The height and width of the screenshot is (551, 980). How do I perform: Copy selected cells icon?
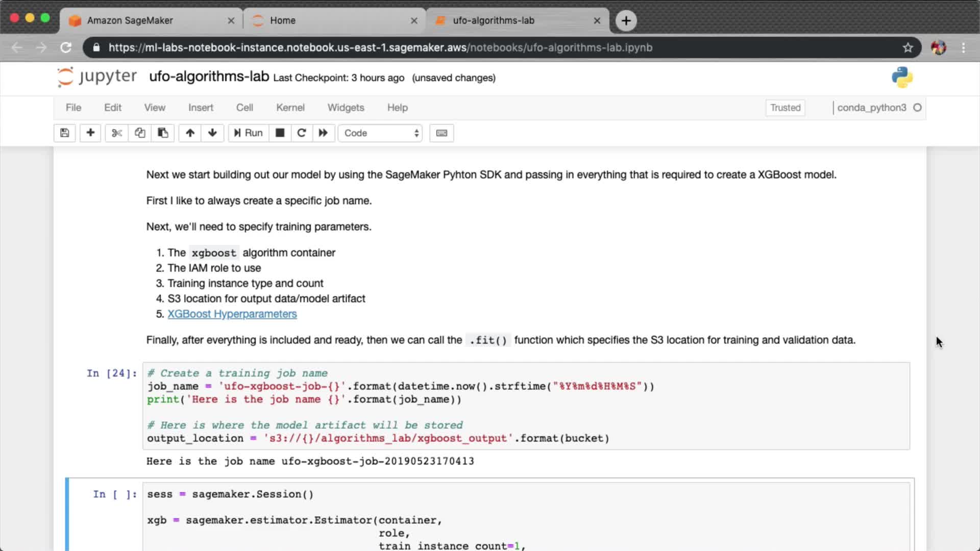(140, 133)
